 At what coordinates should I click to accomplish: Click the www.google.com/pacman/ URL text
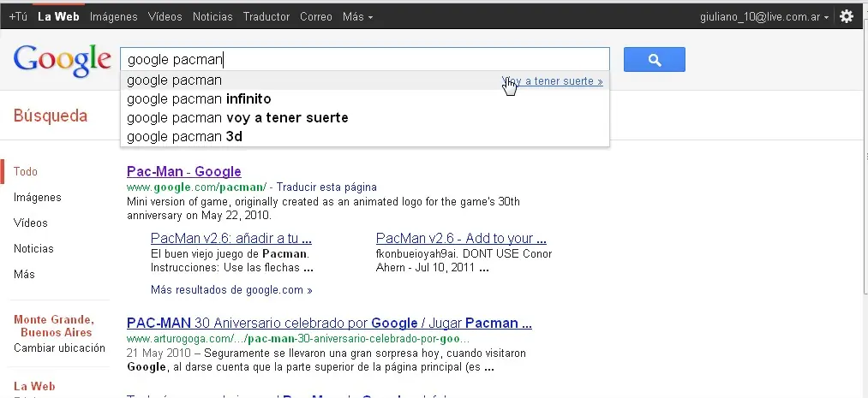[196, 187]
